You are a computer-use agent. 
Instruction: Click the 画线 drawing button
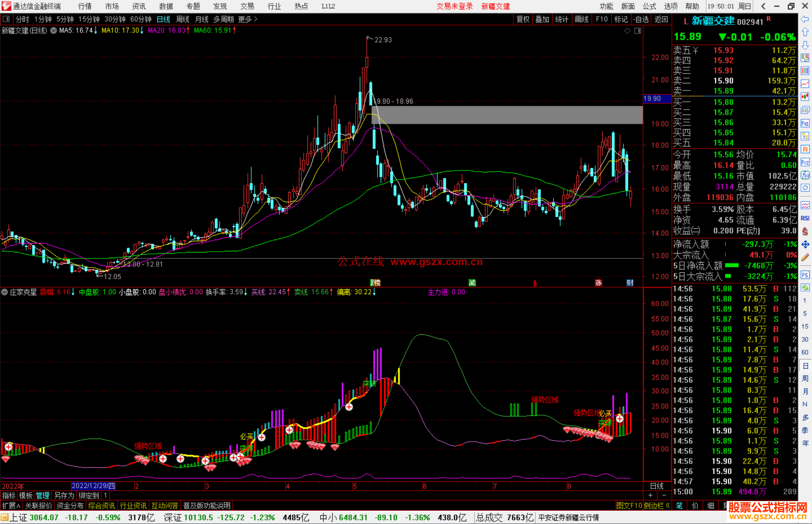pos(582,19)
